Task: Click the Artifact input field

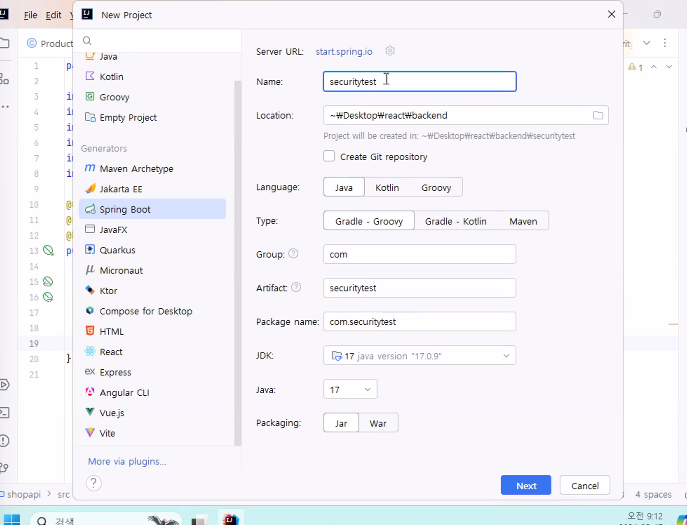Action: (419, 288)
